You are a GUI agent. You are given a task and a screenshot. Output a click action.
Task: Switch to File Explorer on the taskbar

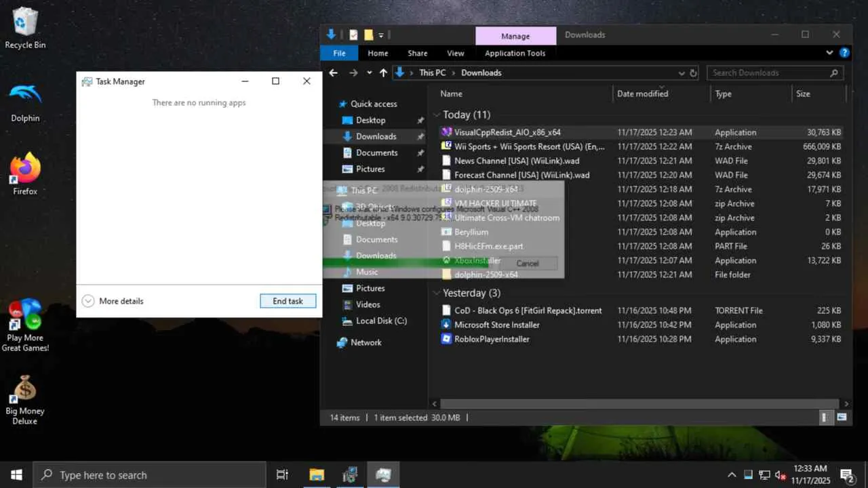point(317,475)
